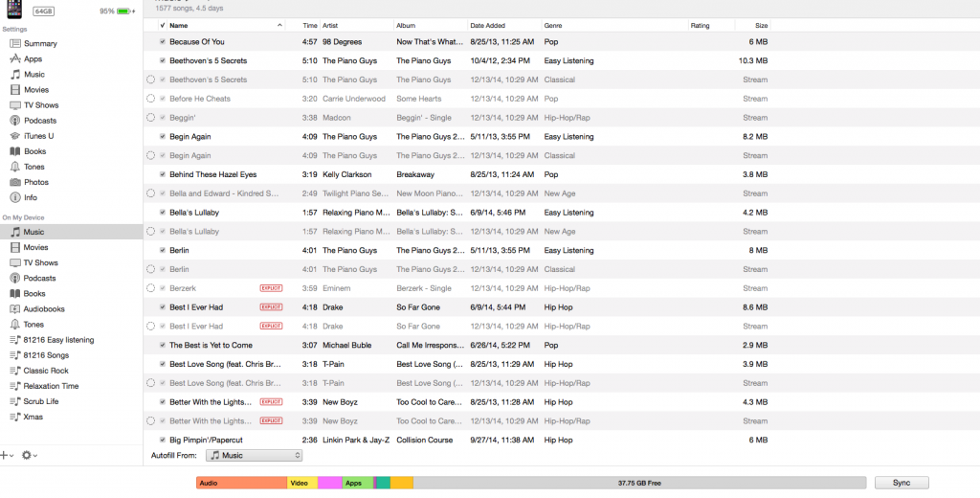The width and height of the screenshot is (980, 498).
Task: Click Collision Course album cell
Action: pos(424,440)
